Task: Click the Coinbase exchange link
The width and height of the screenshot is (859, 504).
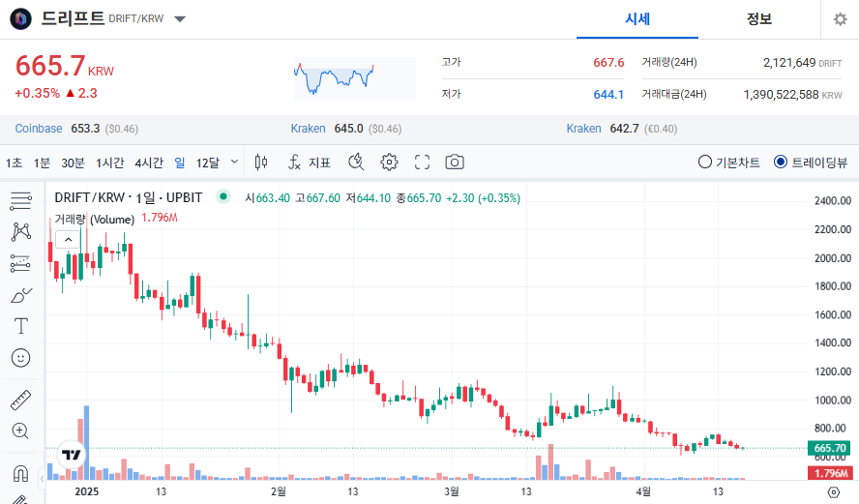Action: click(39, 129)
